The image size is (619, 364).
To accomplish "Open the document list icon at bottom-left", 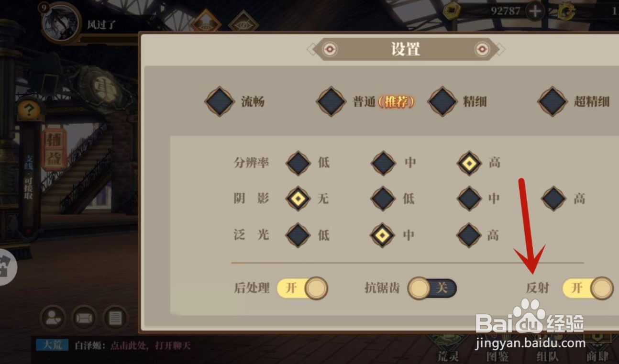I will point(115,318).
